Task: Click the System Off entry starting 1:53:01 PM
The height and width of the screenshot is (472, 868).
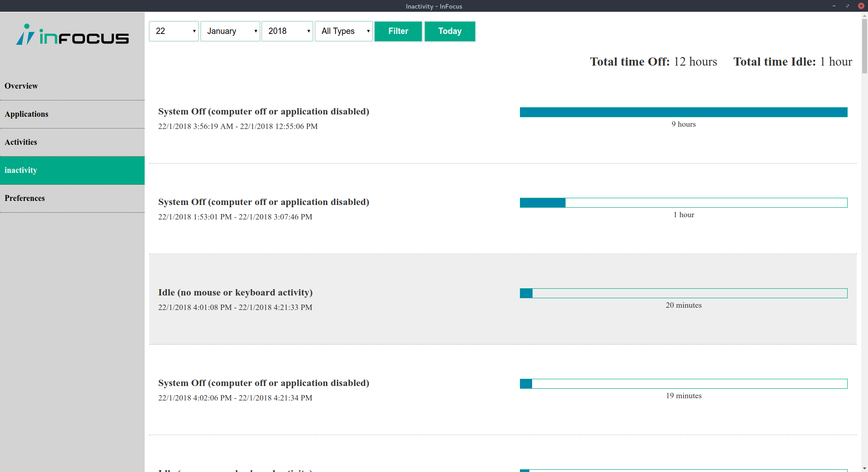Action: click(503, 209)
